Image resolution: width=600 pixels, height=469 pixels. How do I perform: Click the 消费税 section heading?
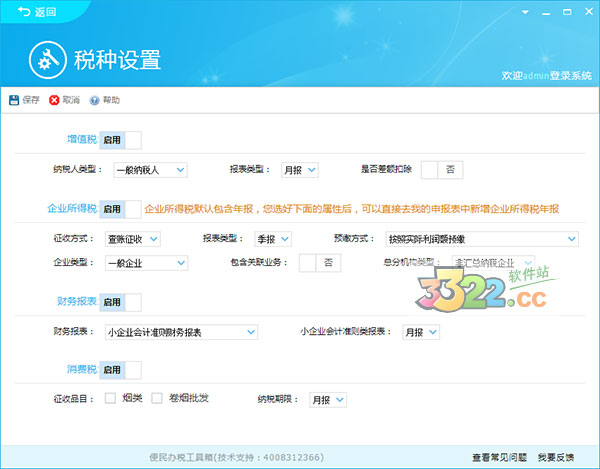coord(82,369)
